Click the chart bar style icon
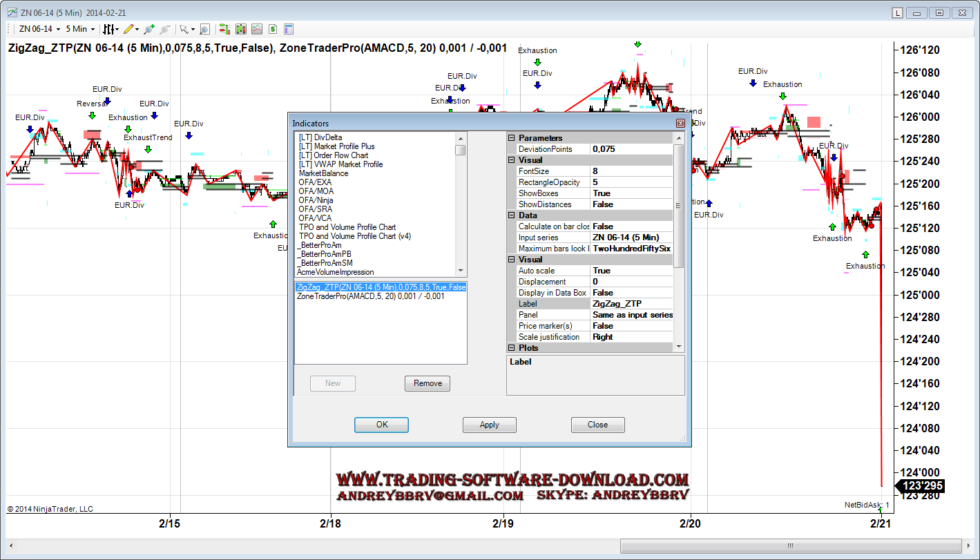The image size is (980, 560). (x=109, y=29)
